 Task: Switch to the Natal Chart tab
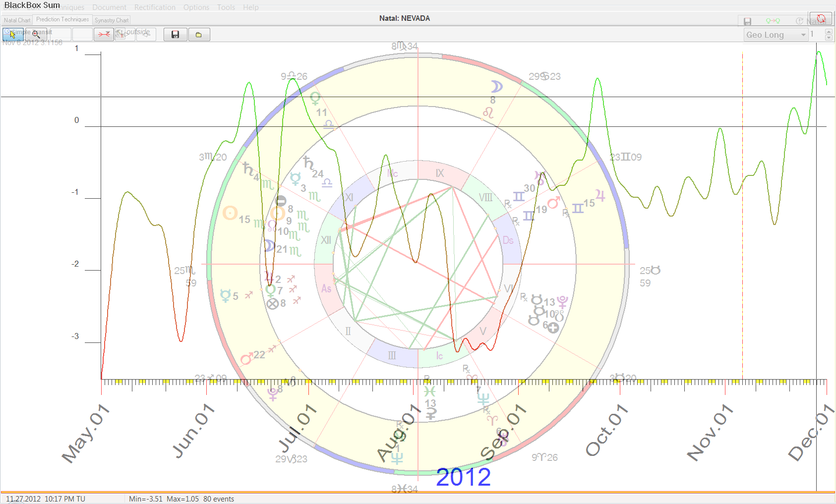tap(17, 20)
